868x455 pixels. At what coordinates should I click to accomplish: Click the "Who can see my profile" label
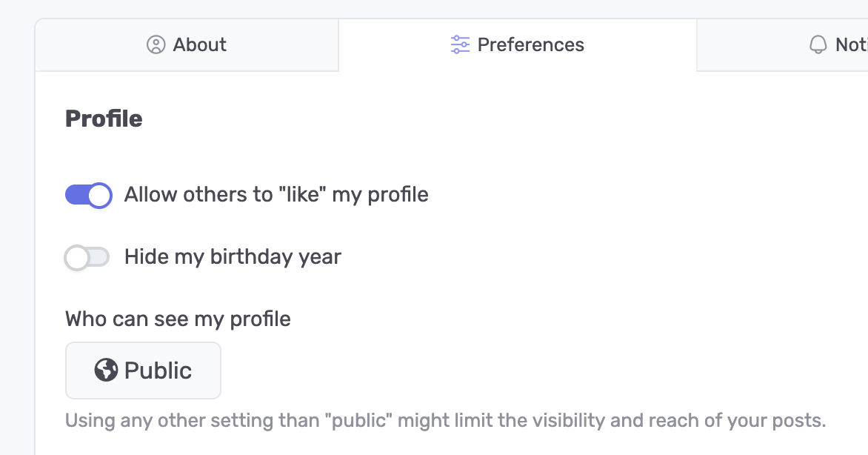(178, 319)
